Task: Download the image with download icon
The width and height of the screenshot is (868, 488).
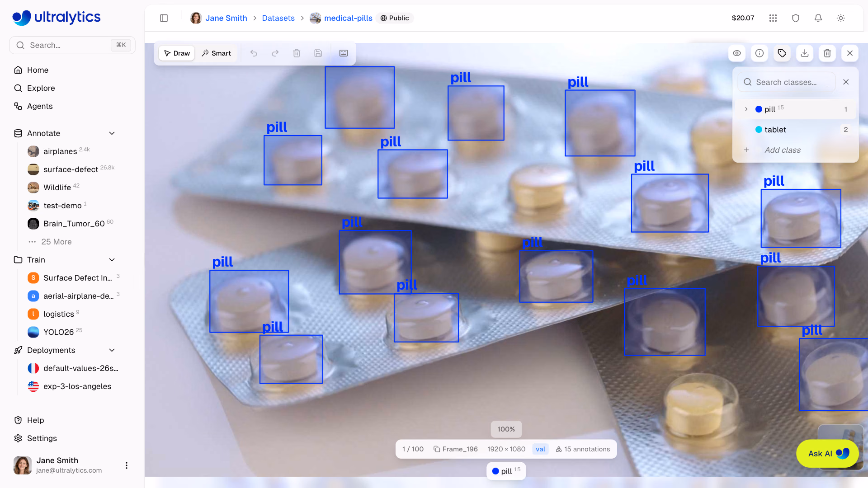Action: click(x=805, y=53)
